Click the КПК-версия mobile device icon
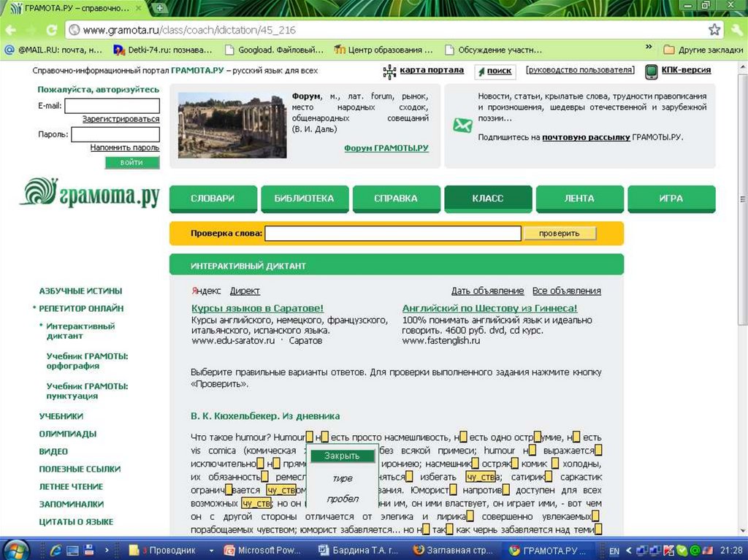The image size is (748, 560). coord(650,72)
